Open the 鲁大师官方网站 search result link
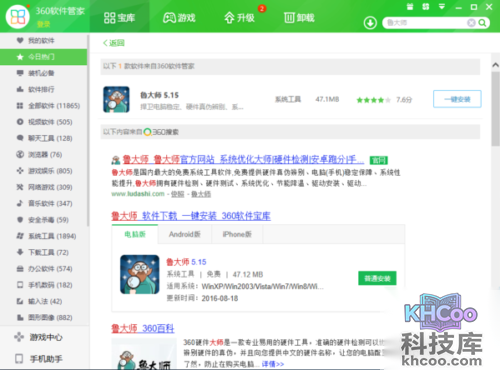 (243, 160)
